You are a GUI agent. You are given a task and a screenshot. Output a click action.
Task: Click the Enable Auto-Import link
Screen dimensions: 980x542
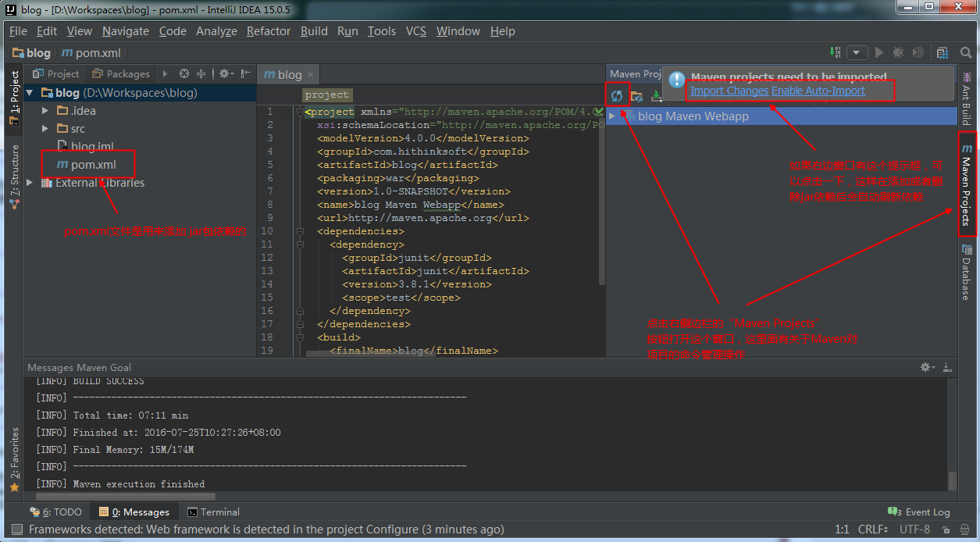tap(818, 91)
